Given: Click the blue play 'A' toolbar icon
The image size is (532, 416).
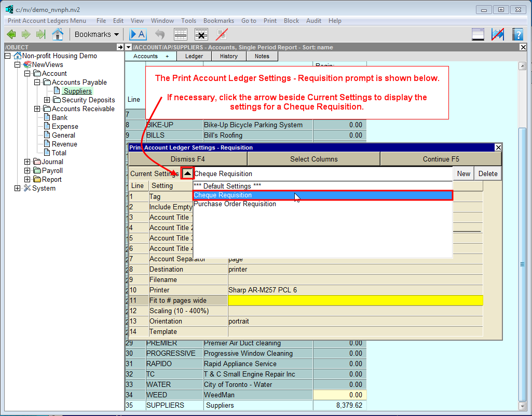Looking at the screenshot, I should [x=138, y=34].
